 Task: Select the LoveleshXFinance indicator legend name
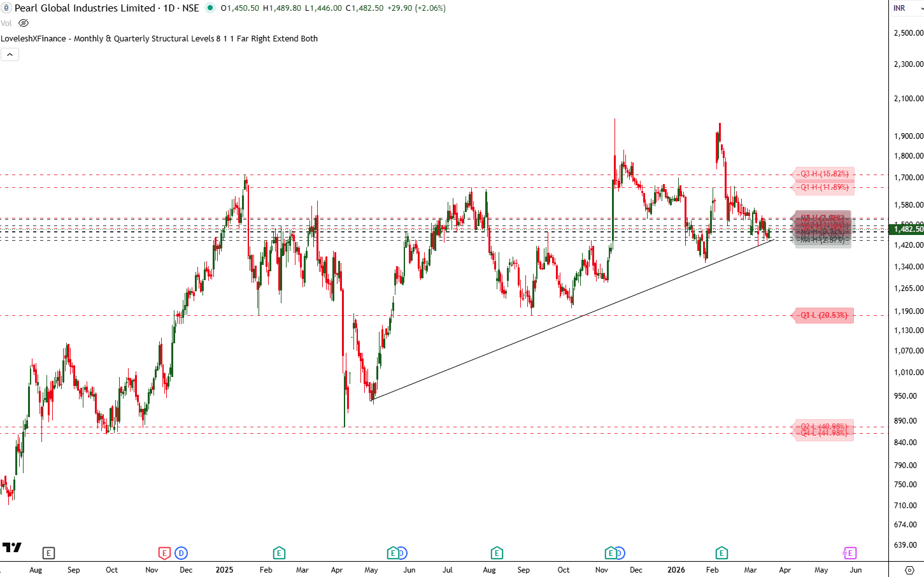click(159, 39)
